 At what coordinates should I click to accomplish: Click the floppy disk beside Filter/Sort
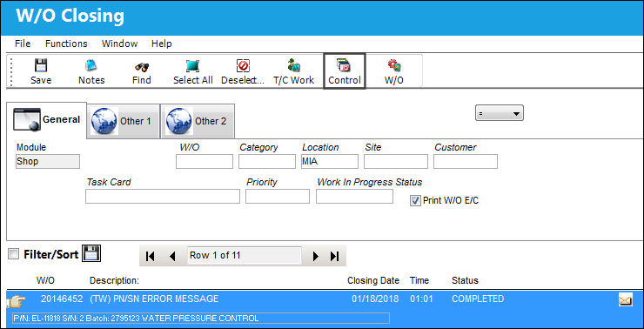[x=91, y=253]
